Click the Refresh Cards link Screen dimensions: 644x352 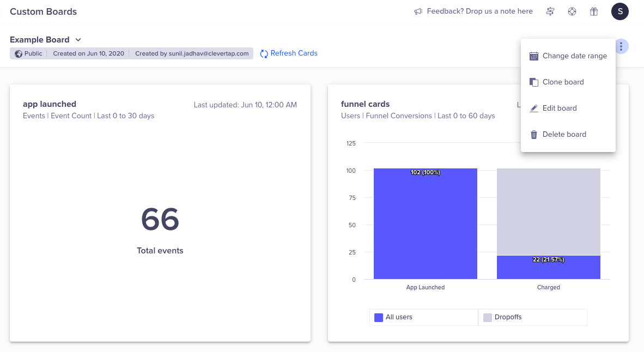(293, 53)
